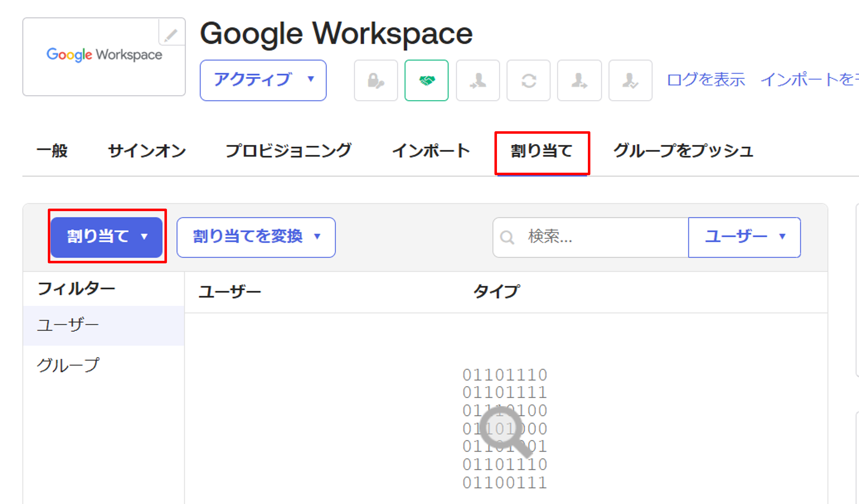This screenshot has width=859, height=504.
Task: Select the 割り当て tab
Action: (x=542, y=151)
